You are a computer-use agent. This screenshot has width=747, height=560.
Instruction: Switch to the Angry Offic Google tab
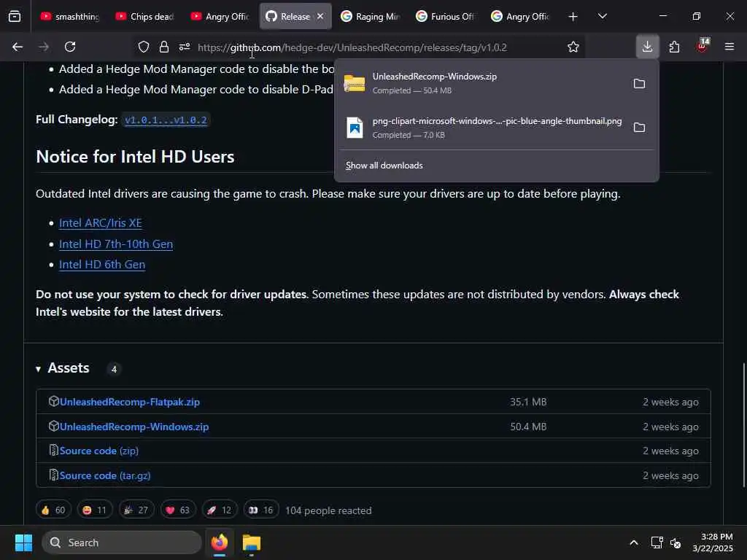pos(521,17)
